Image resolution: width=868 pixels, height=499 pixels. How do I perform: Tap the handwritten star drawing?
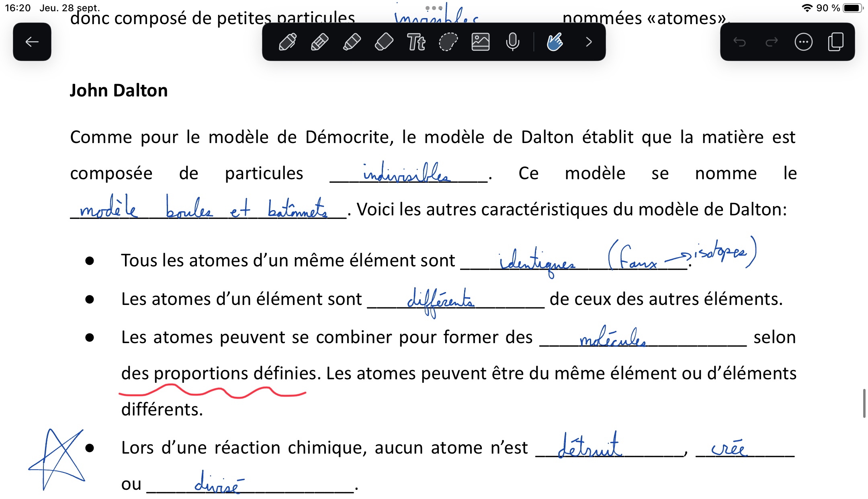(56, 458)
